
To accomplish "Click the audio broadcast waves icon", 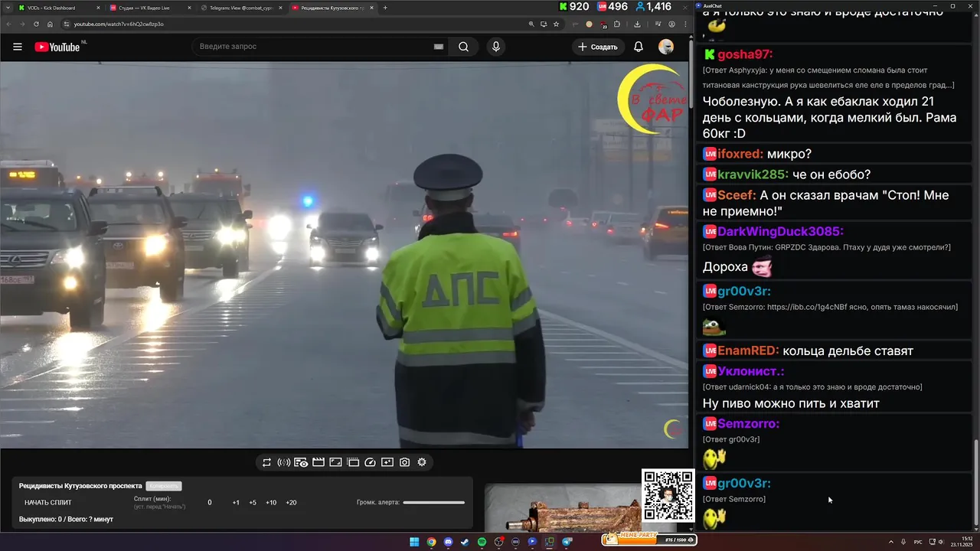I will 283,462.
